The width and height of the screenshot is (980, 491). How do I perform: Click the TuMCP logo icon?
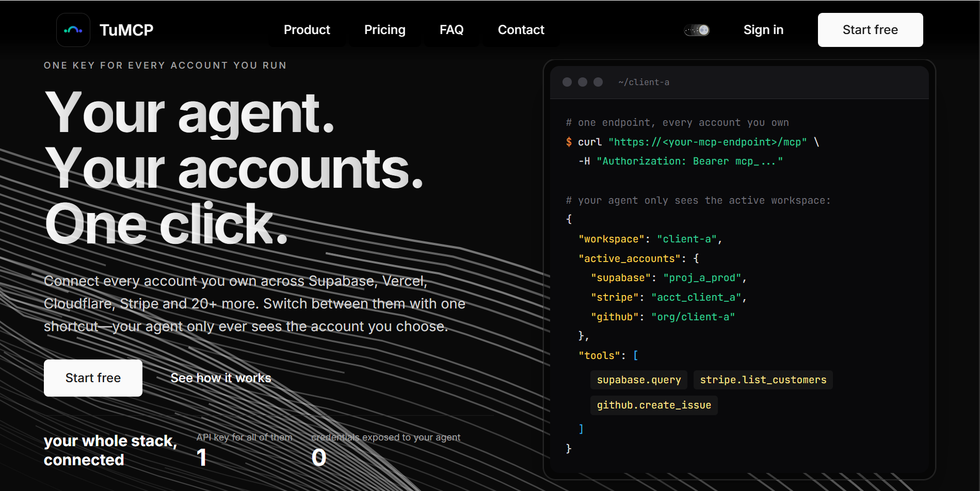click(x=73, y=30)
